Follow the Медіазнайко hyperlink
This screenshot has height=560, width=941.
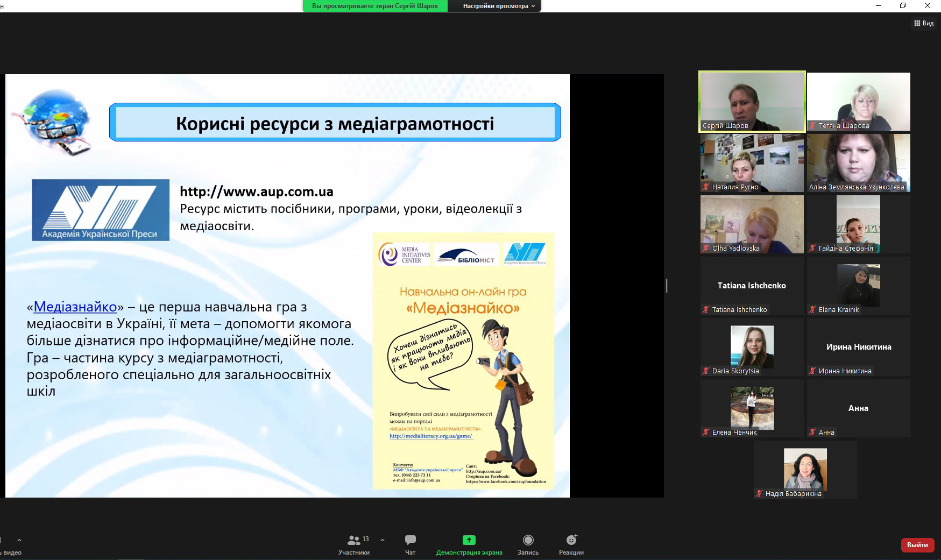pos(75,307)
